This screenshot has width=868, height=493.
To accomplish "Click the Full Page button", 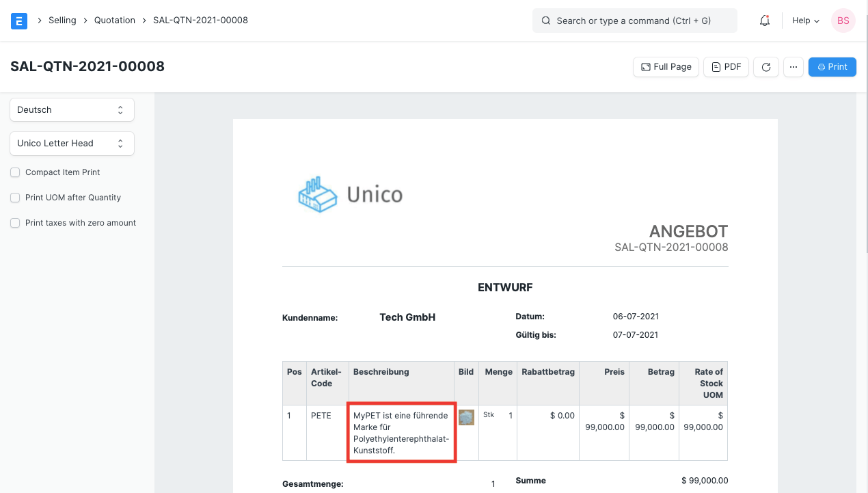I will tap(666, 66).
